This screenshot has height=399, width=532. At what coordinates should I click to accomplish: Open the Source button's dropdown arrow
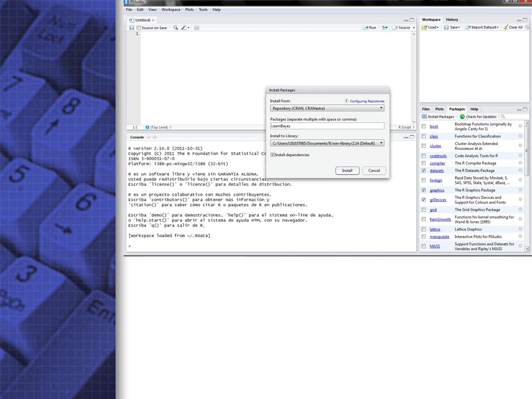coord(414,28)
